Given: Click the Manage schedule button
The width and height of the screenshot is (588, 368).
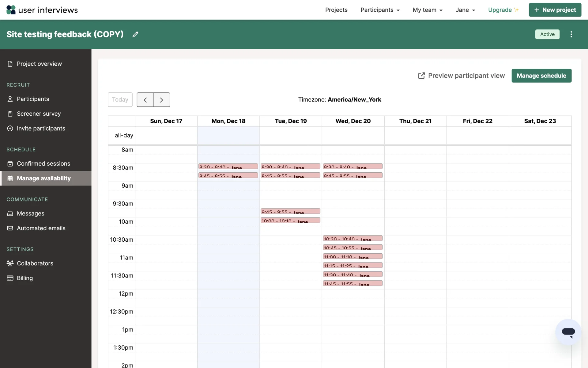Looking at the screenshot, I should click(541, 76).
